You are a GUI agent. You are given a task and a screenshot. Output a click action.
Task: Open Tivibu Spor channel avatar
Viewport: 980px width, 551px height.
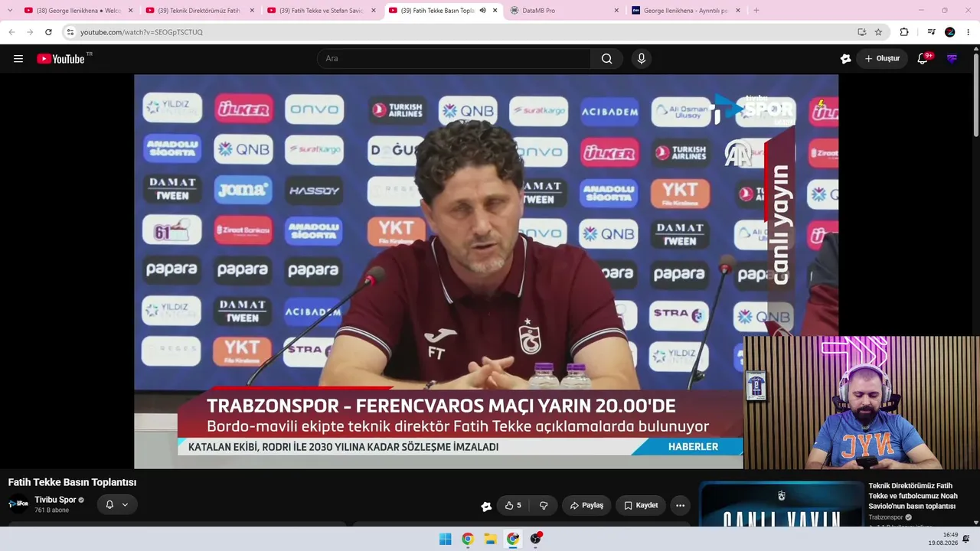tap(18, 504)
